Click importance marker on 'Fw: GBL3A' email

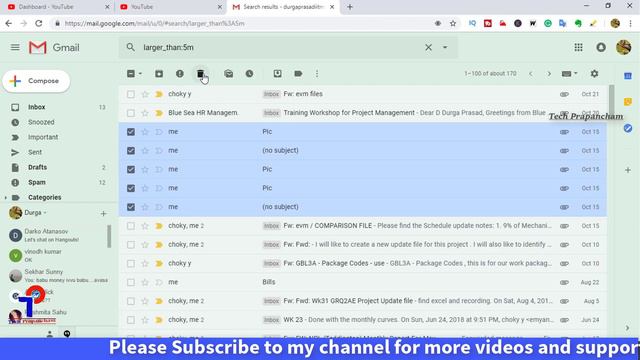tap(159, 264)
